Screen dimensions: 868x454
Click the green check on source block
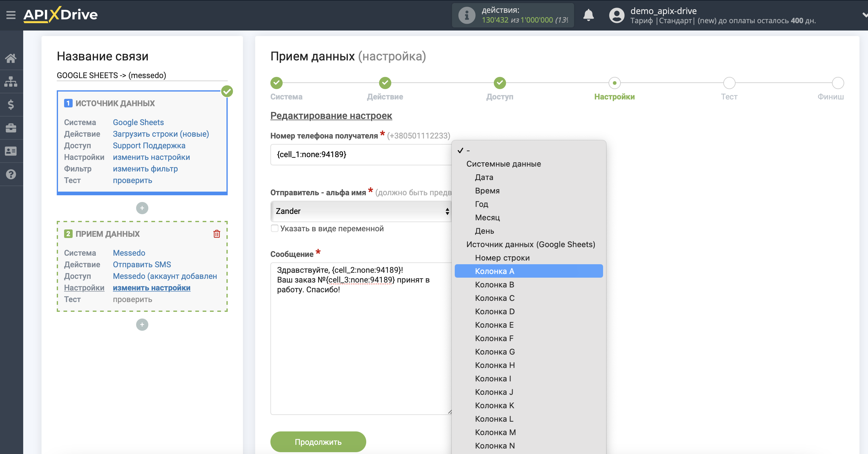[x=227, y=91]
